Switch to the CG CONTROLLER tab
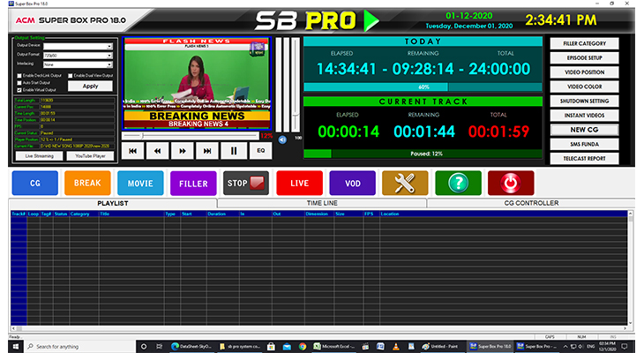The height and width of the screenshot is (353, 644). pos(529,203)
